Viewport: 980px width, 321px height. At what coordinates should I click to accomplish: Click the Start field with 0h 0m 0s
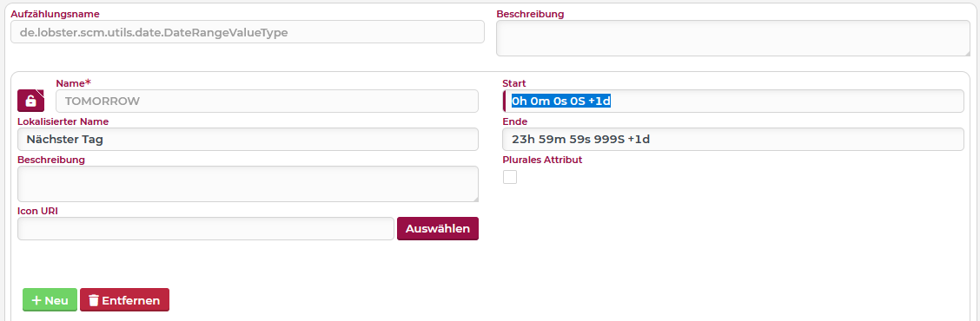pyautogui.click(x=733, y=102)
